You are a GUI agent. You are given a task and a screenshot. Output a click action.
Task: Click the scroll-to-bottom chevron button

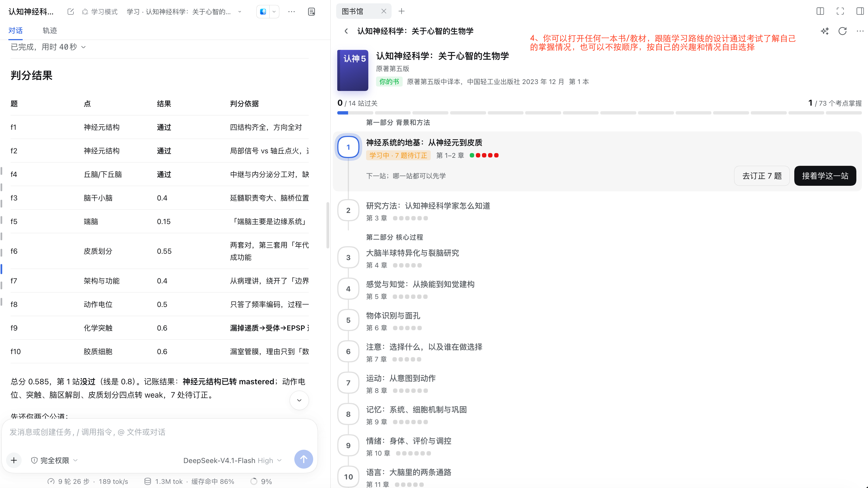click(299, 400)
